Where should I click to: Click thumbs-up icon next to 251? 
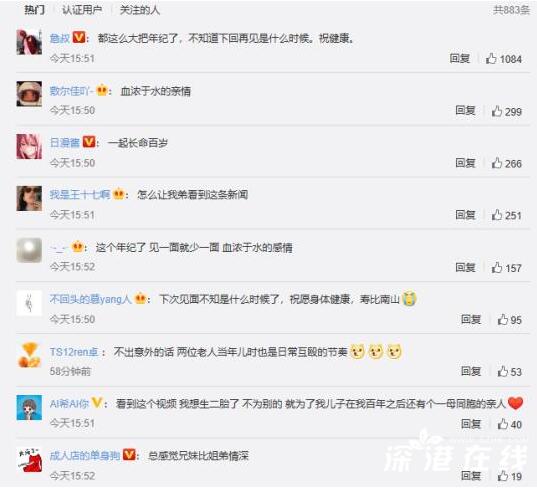click(497, 215)
